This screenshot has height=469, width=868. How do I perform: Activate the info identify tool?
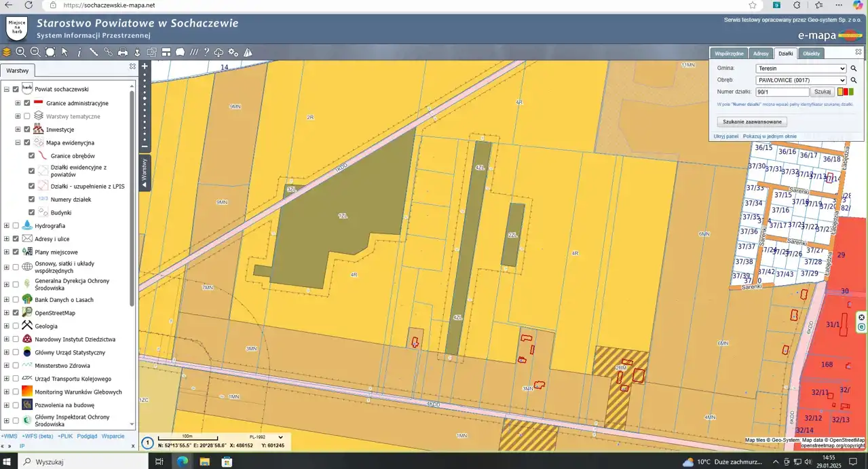(79, 52)
